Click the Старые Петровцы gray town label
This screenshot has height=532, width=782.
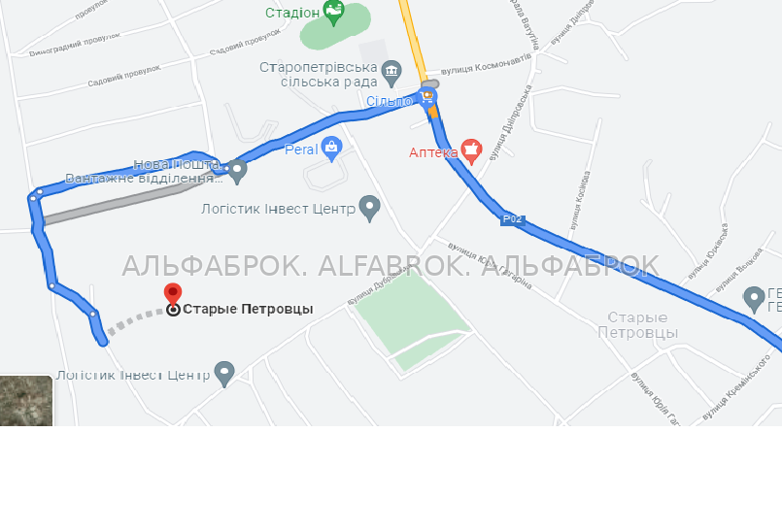click(638, 325)
